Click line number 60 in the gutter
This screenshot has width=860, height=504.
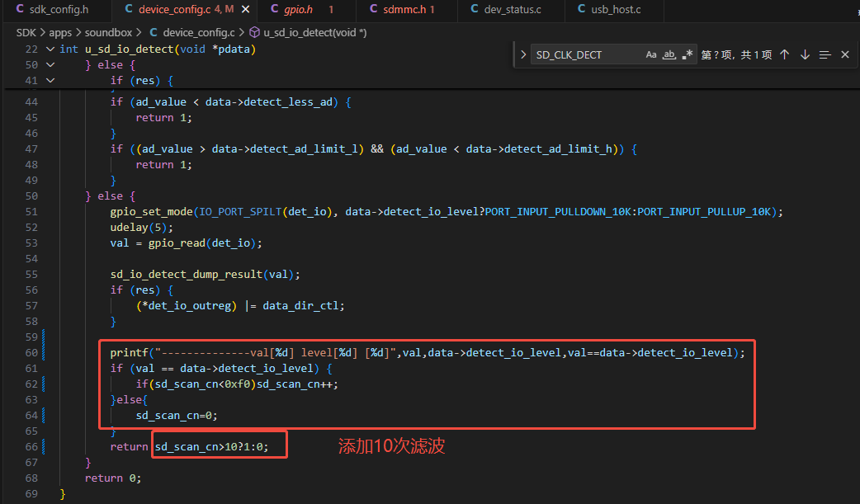pyautogui.click(x=31, y=353)
